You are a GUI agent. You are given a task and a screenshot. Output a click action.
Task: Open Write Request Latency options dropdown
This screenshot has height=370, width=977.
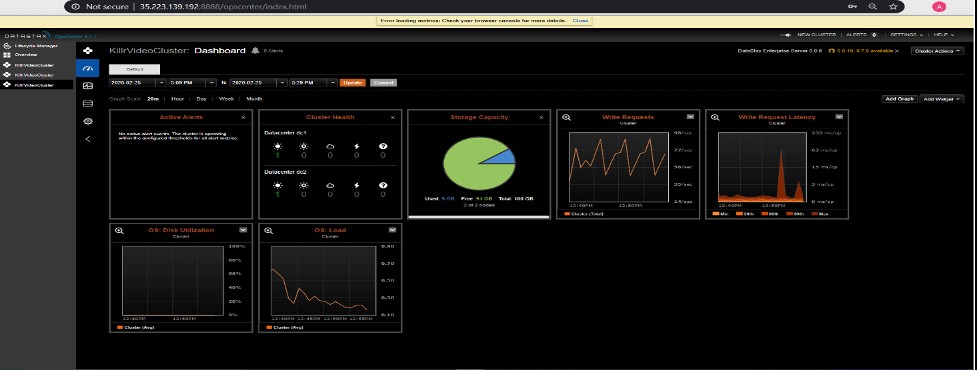[x=839, y=116]
